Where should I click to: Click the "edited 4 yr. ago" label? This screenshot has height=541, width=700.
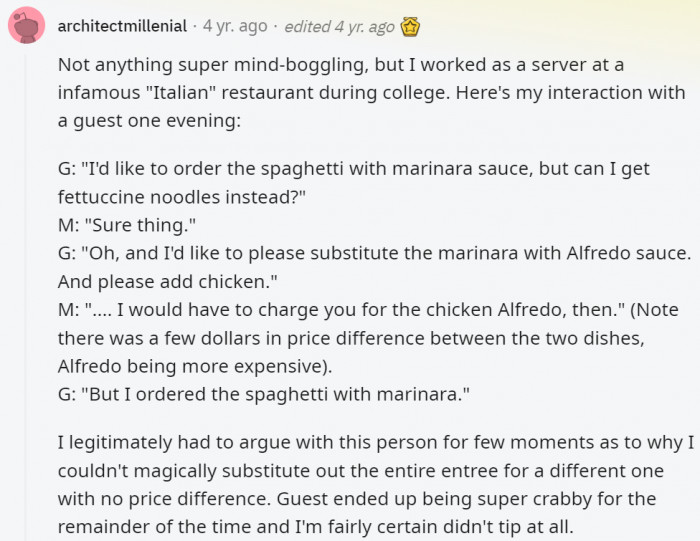tap(339, 26)
